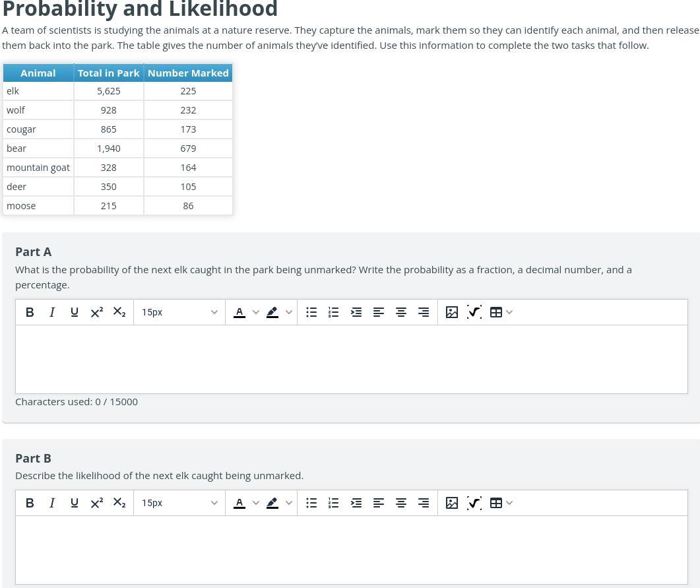Align text right in Part A

point(423,312)
